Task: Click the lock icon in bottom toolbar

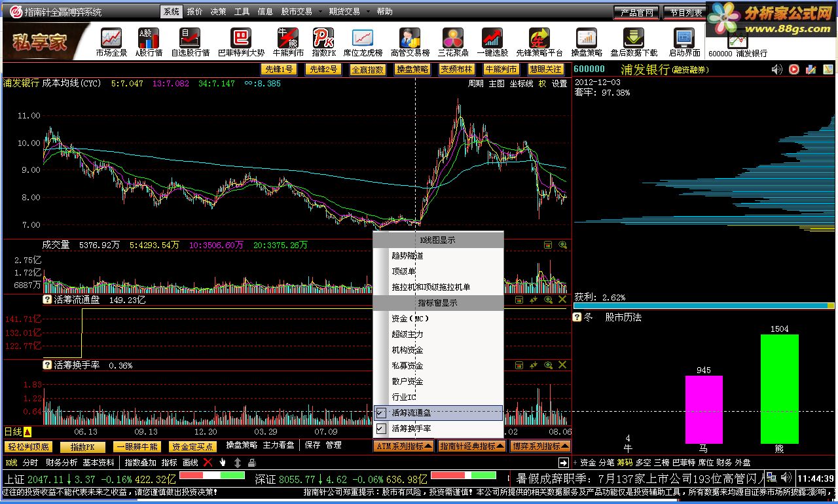Action: click(x=252, y=462)
